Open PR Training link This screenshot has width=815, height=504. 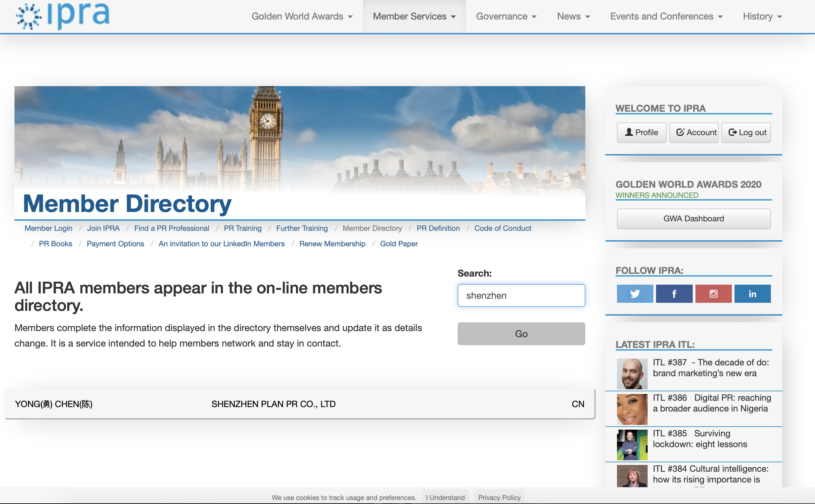point(242,228)
